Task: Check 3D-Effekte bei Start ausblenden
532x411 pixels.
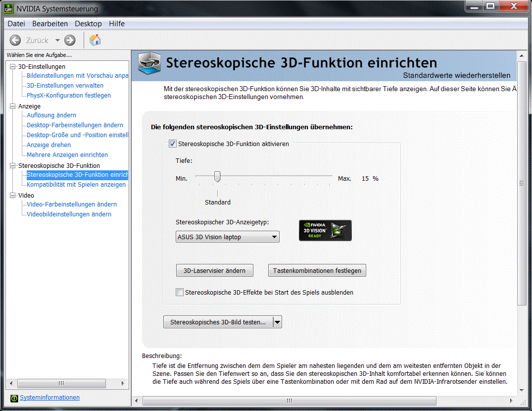Action: pos(180,292)
